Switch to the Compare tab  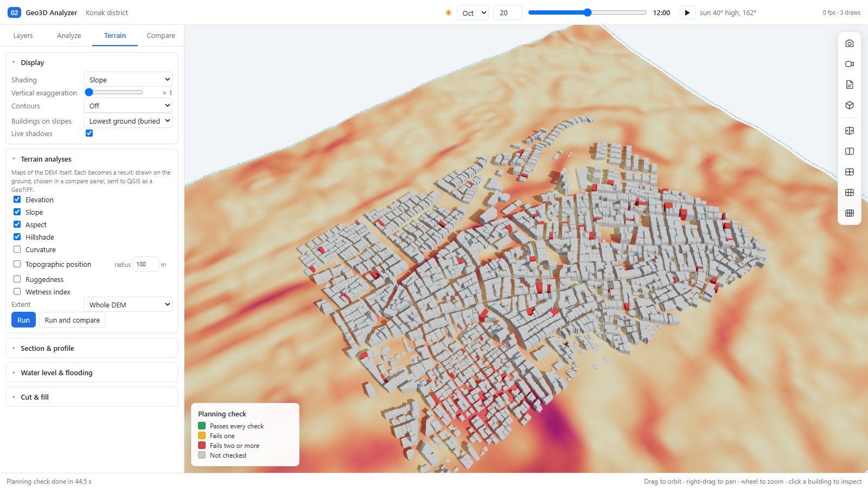[x=161, y=36]
